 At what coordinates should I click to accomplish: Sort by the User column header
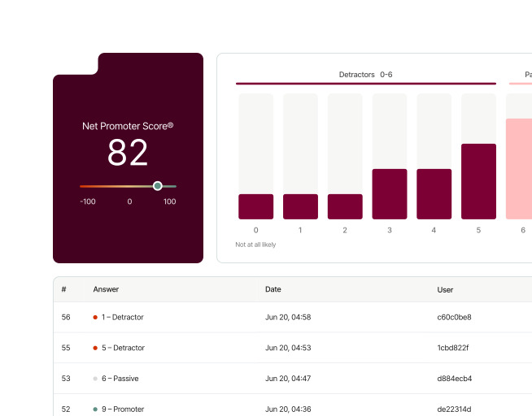pyautogui.click(x=445, y=289)
